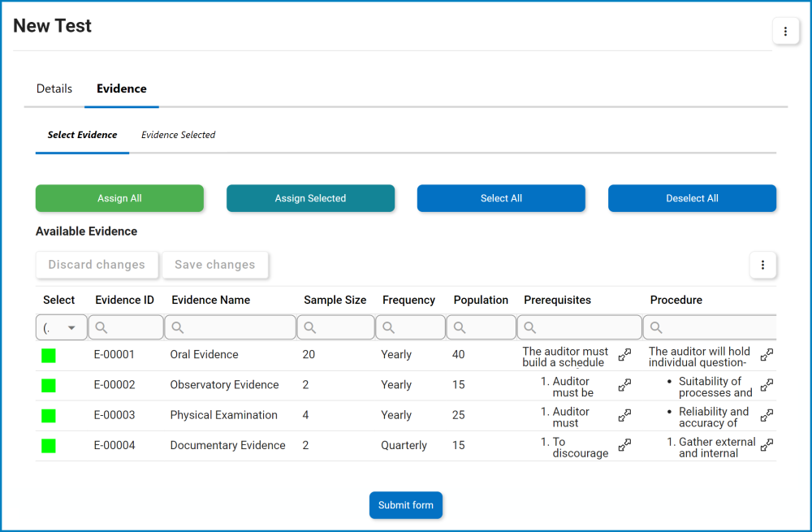The width and height of the screenshot is (812, 532).
Task: Open the Select column filter dropdown
Action: coord(62,327)
